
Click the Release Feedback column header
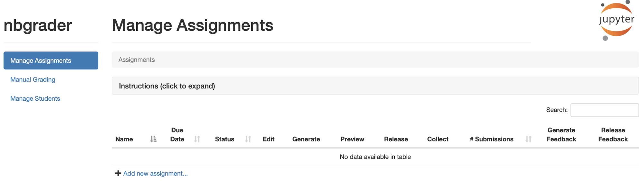pyautogui.click(x=613, y=135)
